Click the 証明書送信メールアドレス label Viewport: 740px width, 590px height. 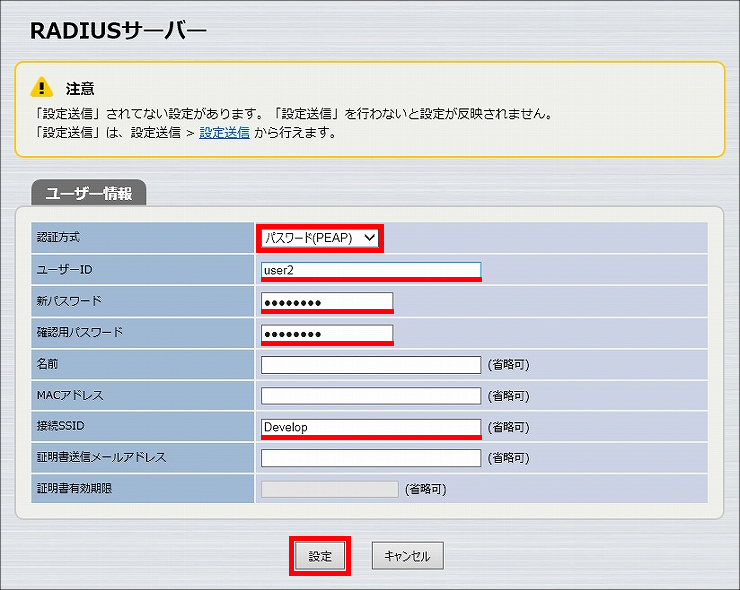(101, 457)
